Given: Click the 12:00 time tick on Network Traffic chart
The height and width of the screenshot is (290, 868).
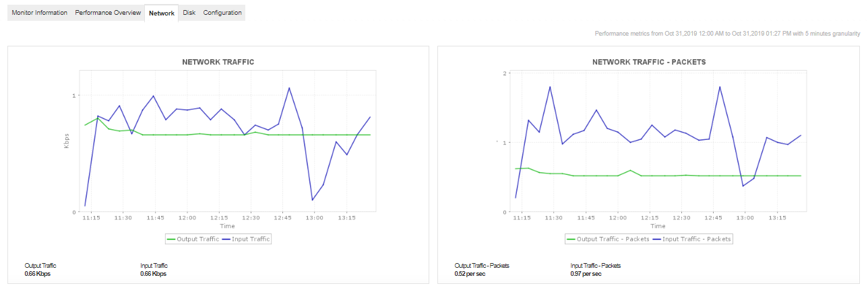Looking at the screenshot, I should point(187,218).
